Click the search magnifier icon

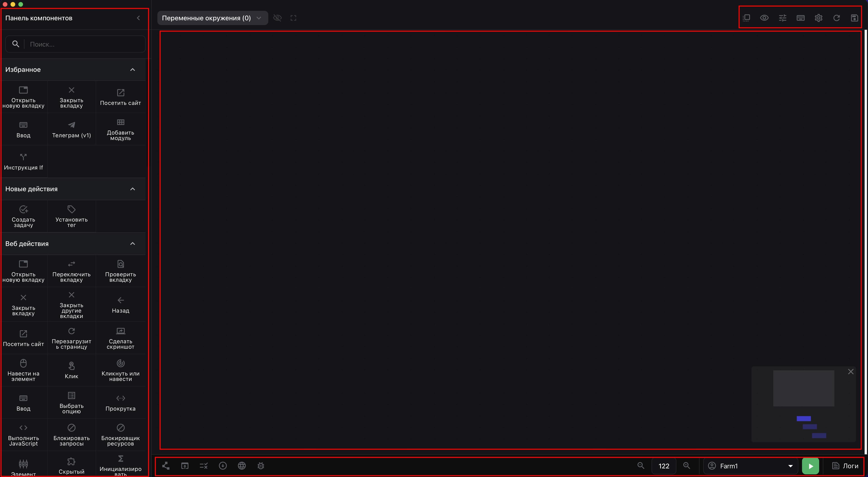click(16, 44)
